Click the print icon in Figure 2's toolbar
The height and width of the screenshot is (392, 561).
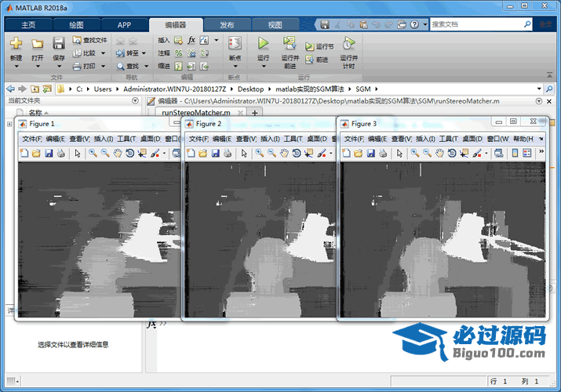click(227, 153)
